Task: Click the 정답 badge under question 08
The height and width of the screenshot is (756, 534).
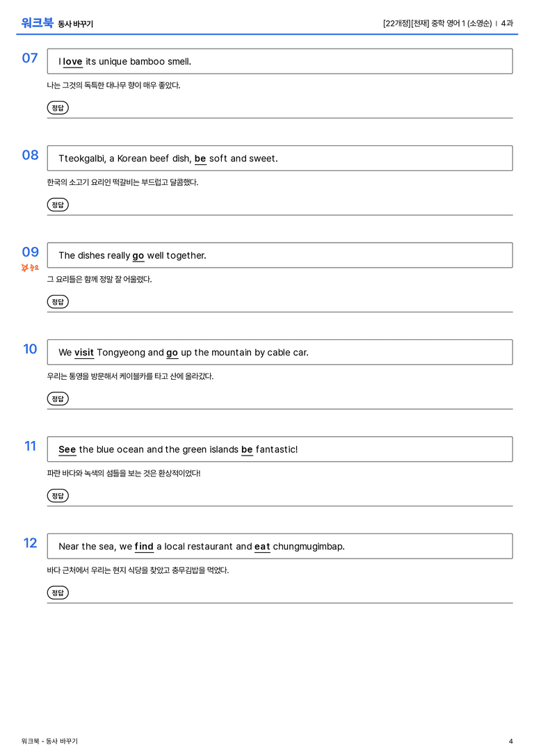Action: point(58,204)
